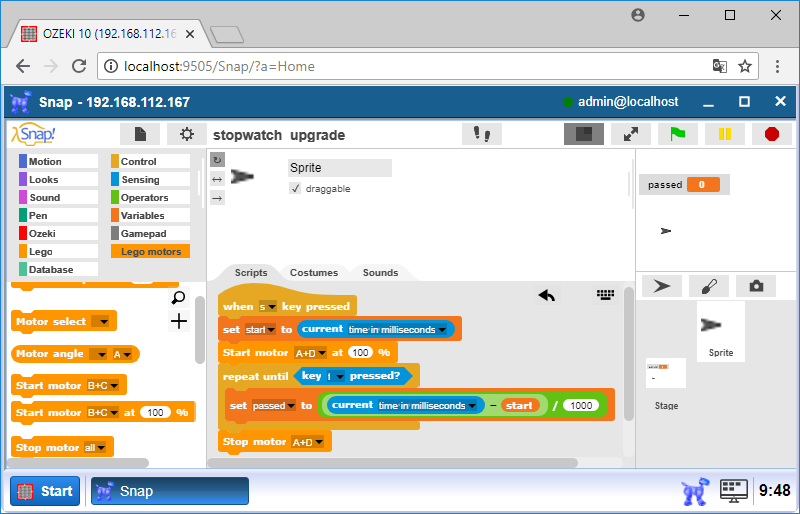Select the Pen block category
800x514 pixels.
click(58, 215)
